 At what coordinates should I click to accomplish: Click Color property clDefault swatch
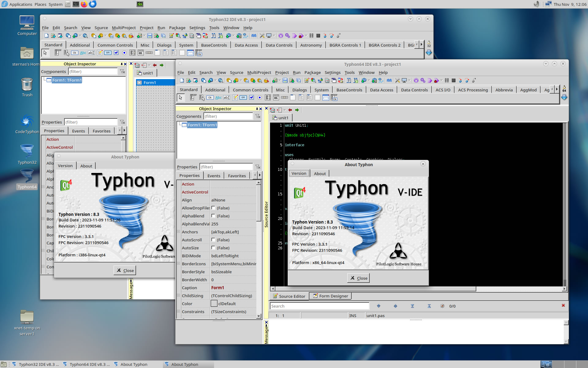[214, 304]
